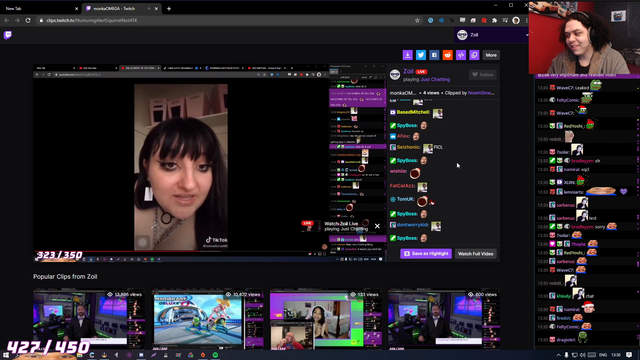The image size is (640, 360).
Task: Click the blue circular extension icon
Action: coord(430,20)
